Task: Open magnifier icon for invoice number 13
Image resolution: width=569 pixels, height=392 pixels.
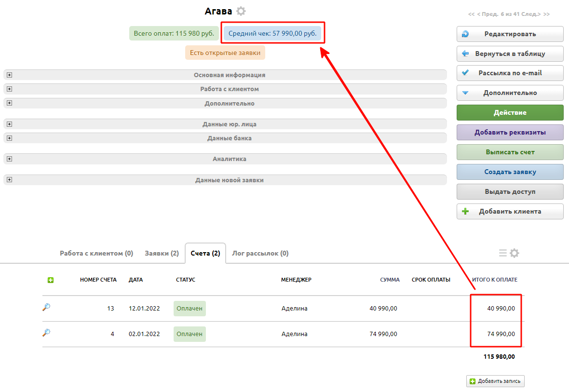Action: [46, 307]
